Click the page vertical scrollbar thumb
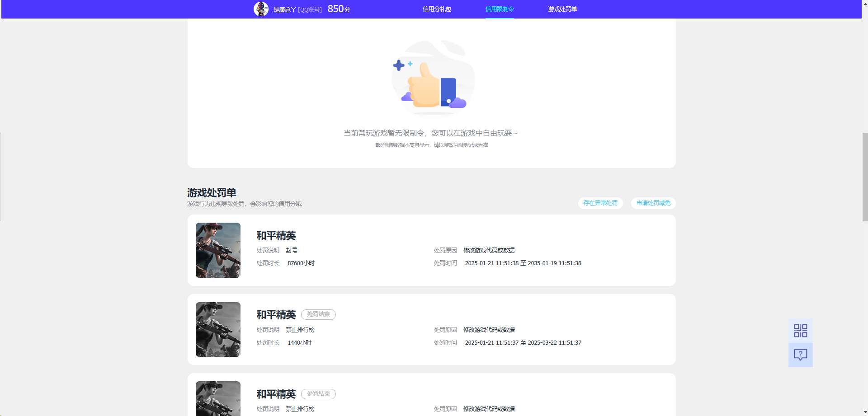This screenshot has width=868, height=416. 865,177
